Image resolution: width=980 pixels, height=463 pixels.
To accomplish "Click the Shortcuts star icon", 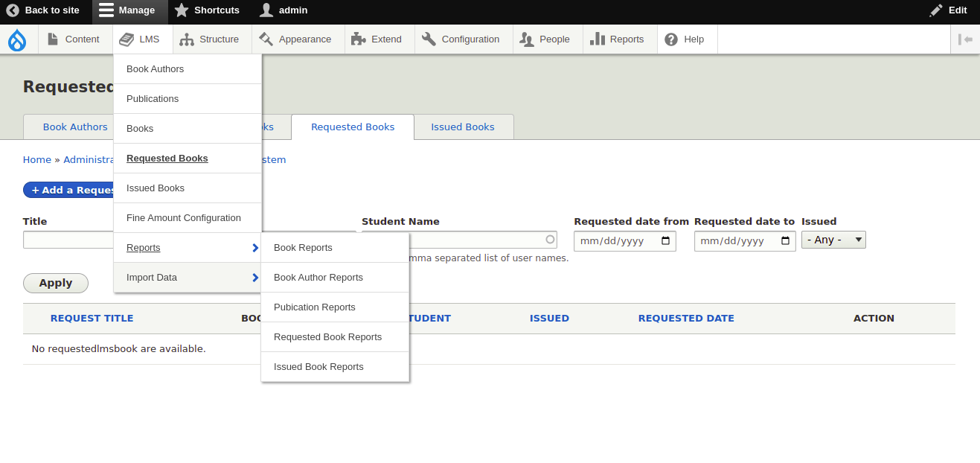I will tap(179, 10).
